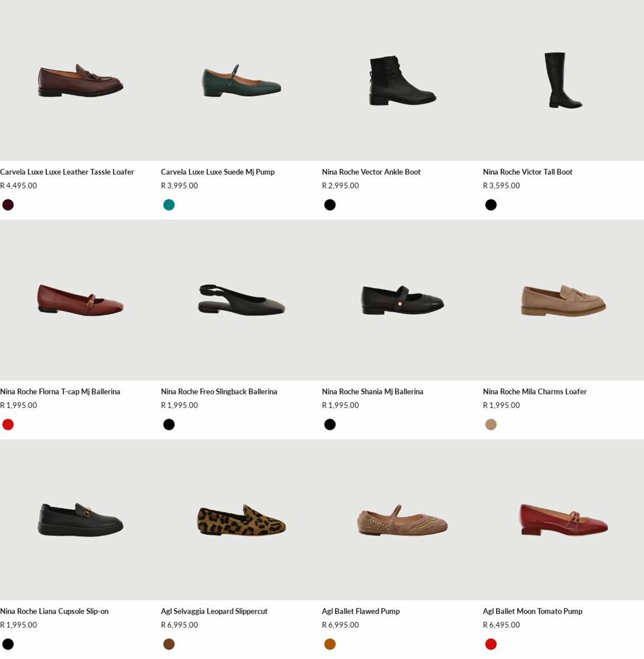Click the Nina Roche Victor Tall Boot title
Image resolution: width=644 pixels, height=659 pixels.
point(528,172)
